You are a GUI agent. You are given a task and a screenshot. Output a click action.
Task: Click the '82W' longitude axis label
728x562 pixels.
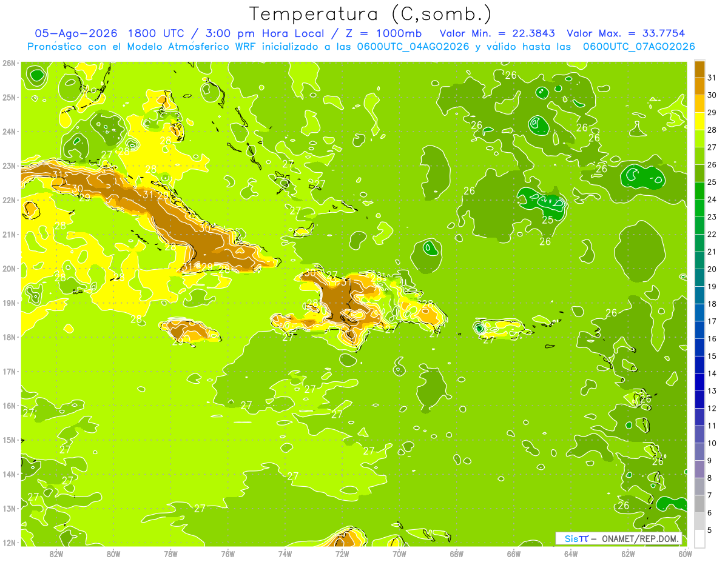(56, 554)
